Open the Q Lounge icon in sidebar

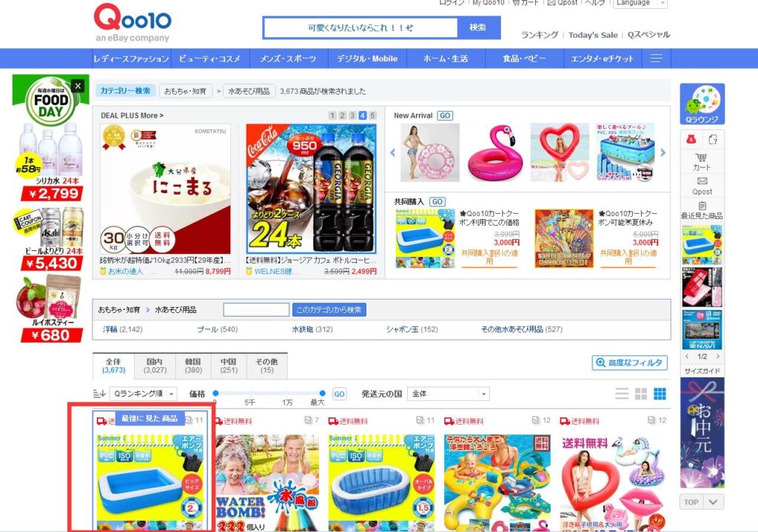pyautogui.click(x=702, y=104)
